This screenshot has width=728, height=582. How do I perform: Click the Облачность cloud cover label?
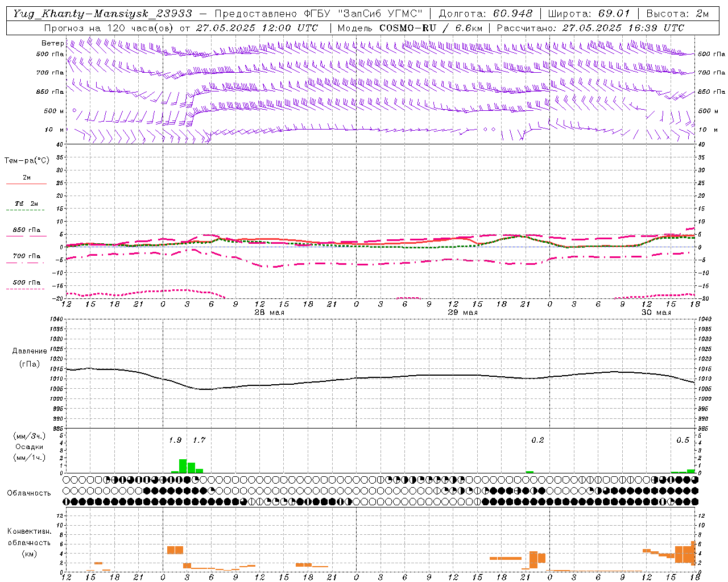point(29,493)
